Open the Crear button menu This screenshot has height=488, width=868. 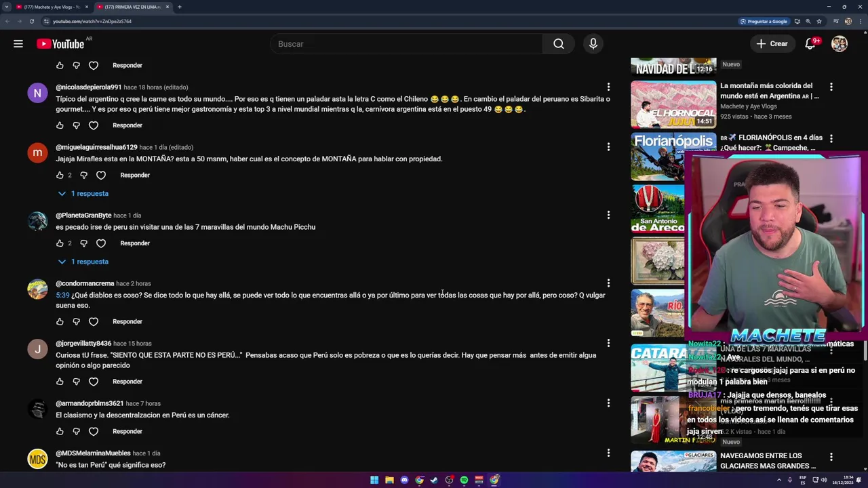tap(772, 44)
